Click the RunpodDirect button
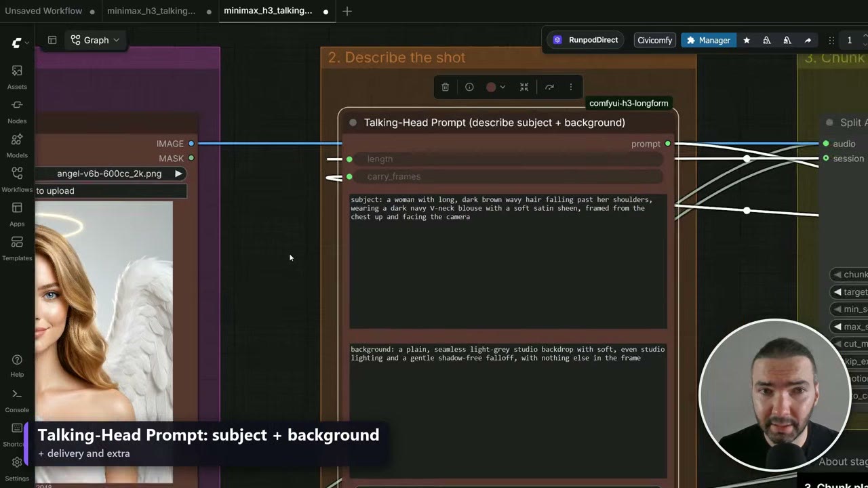Screen dimensions: 868x488 click(x=586, y=40)
